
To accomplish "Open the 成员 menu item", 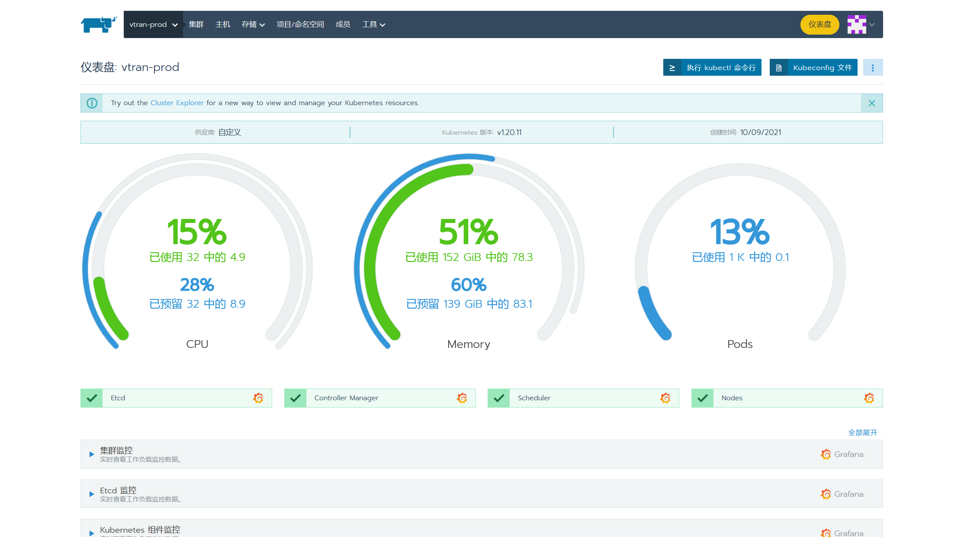I will tap(343, 25).
